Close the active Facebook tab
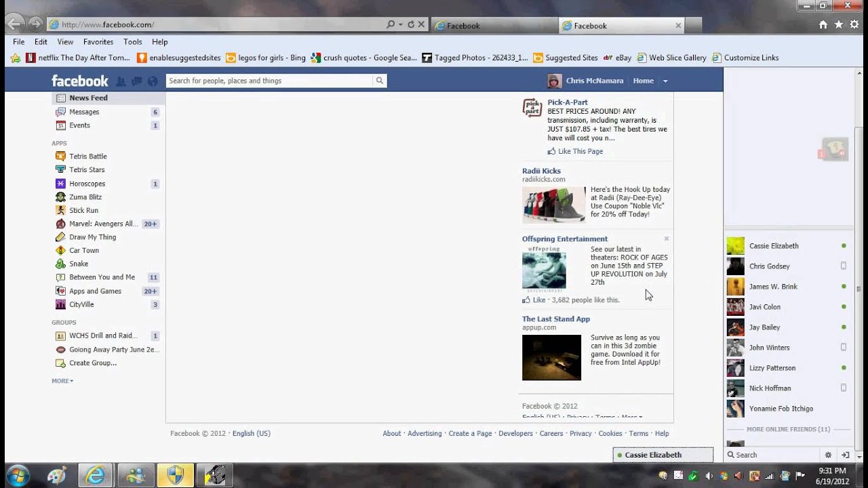The image size is (868, 488). point(678,26)
